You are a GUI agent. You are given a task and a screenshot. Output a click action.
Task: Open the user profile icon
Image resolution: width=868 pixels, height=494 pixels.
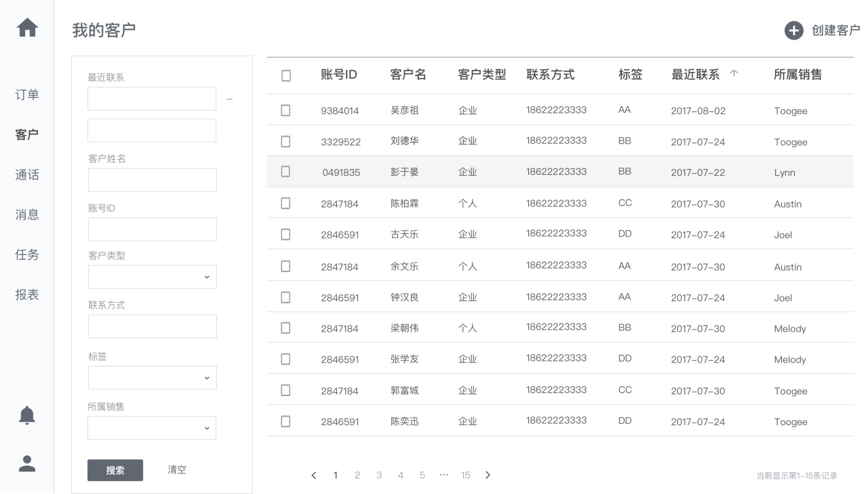(27, 464)
